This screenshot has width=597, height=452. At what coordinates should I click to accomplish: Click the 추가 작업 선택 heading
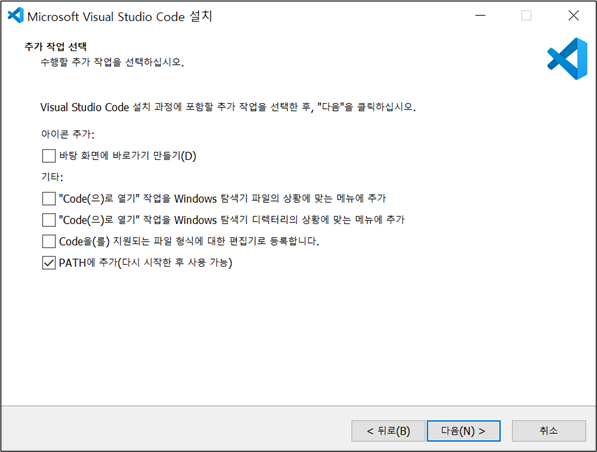(x=56, y=46)
